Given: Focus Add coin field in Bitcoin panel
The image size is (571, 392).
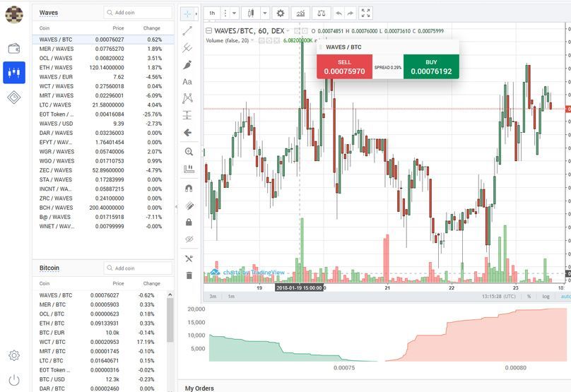Looking at the screenshot, I should [x=138, y=268].
